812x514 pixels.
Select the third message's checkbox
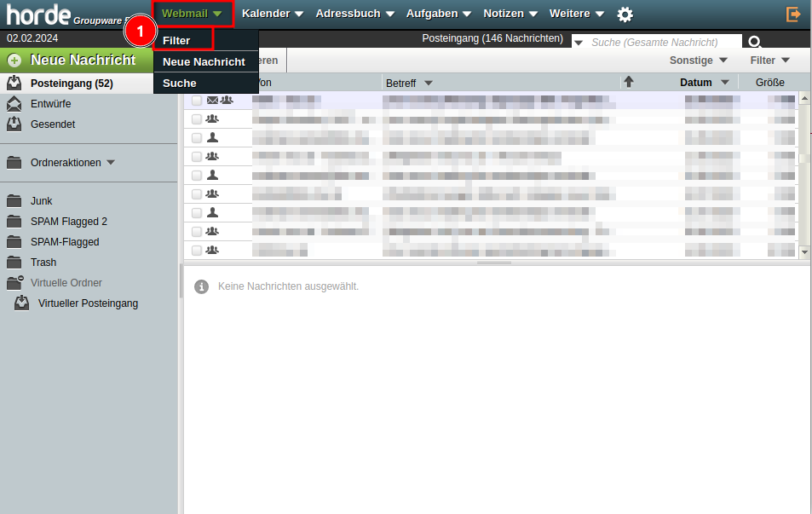(197, 138)
